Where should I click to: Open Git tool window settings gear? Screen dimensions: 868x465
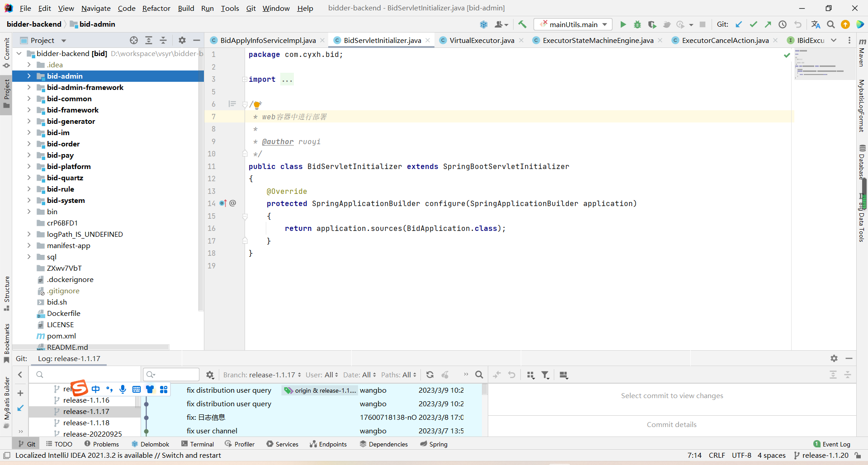click(834, 358)
